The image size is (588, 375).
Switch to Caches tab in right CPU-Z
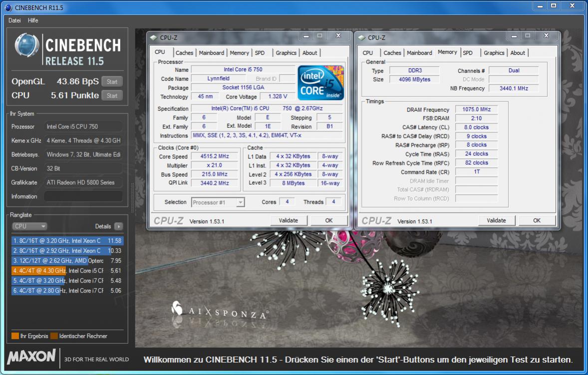click(392, 53)
